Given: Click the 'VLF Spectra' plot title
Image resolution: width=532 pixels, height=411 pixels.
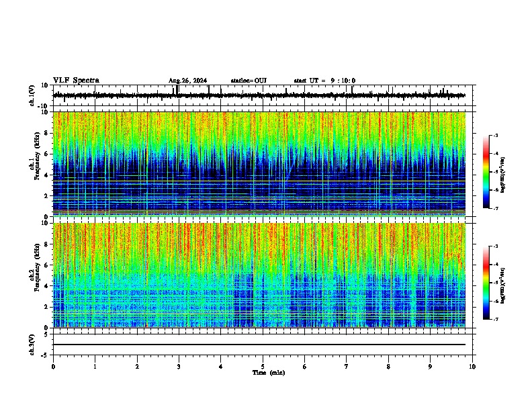Looking at the screenshot, I should (x=76, y=81).
